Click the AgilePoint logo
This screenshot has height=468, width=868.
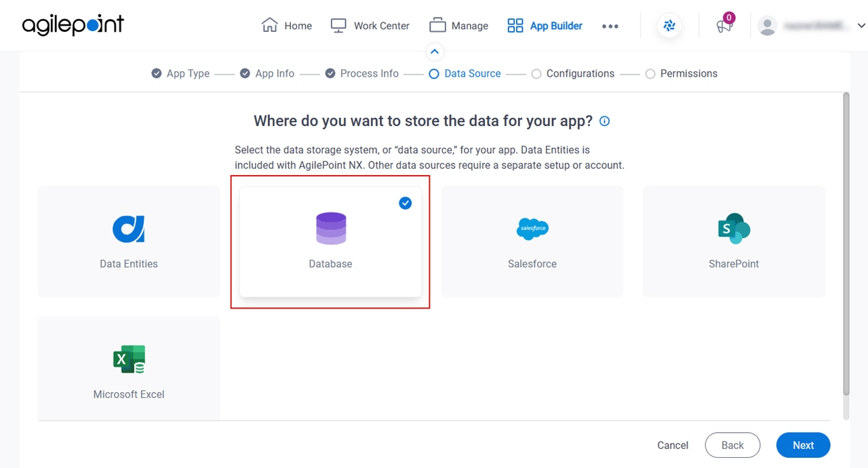[73, 25]
